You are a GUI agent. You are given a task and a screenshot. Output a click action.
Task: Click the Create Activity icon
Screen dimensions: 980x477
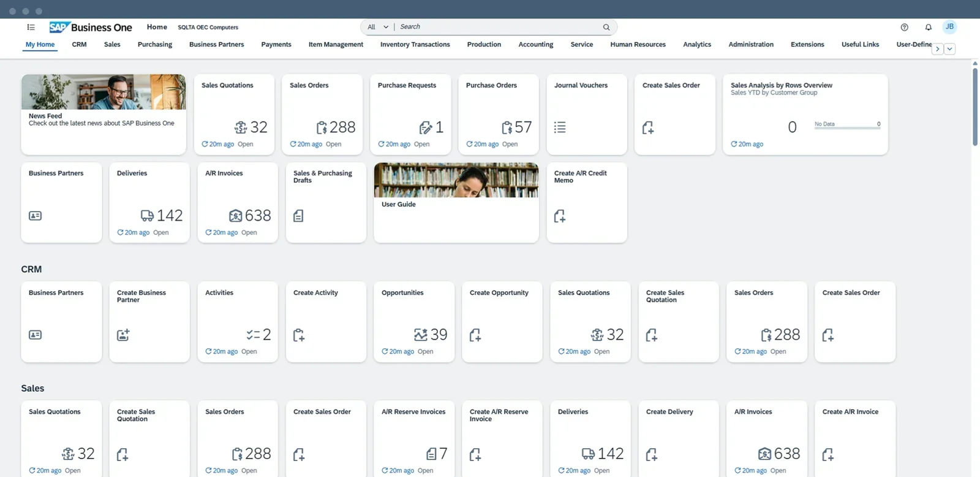(299, 335)
